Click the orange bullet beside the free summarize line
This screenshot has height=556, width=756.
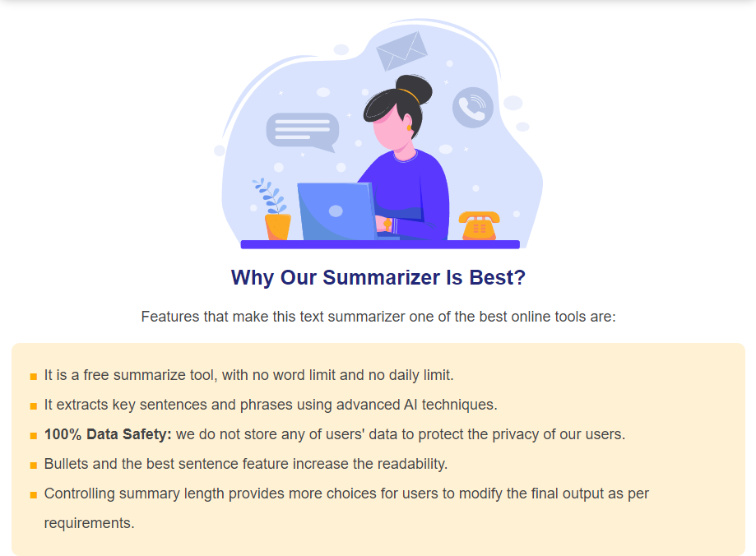click(x=34, y=377)
